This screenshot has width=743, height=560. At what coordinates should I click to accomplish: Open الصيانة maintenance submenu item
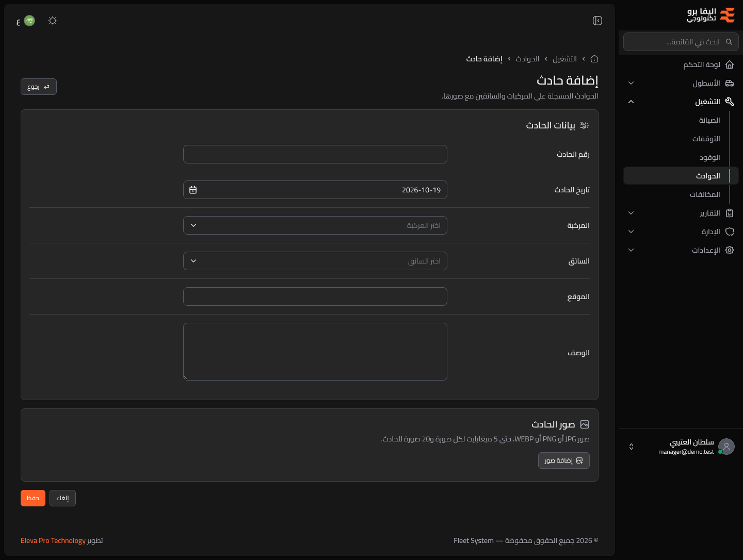[x=709, y=120]
